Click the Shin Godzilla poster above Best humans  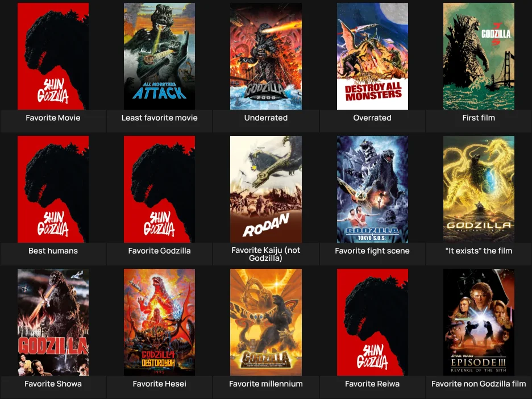(53, 189)
